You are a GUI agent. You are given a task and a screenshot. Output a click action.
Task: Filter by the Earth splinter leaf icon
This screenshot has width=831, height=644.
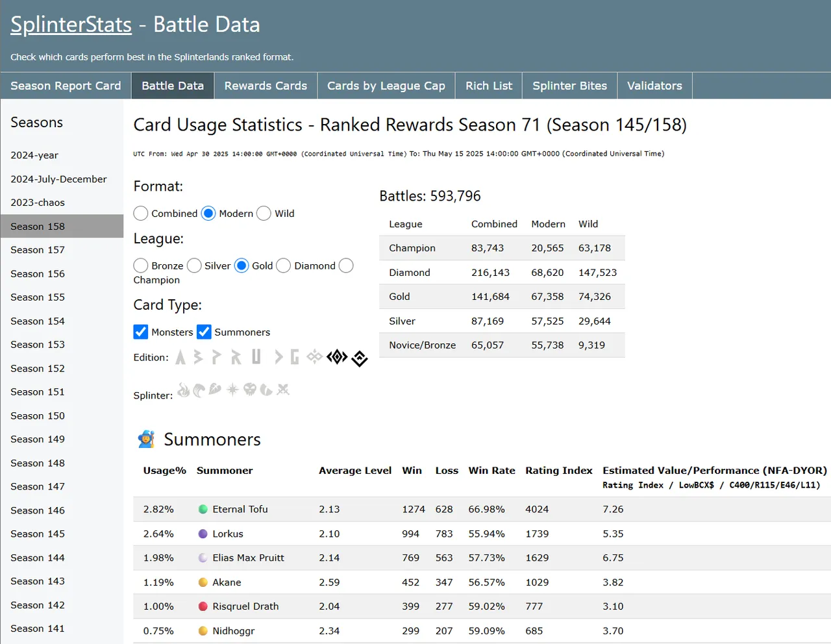pos(215,389)
